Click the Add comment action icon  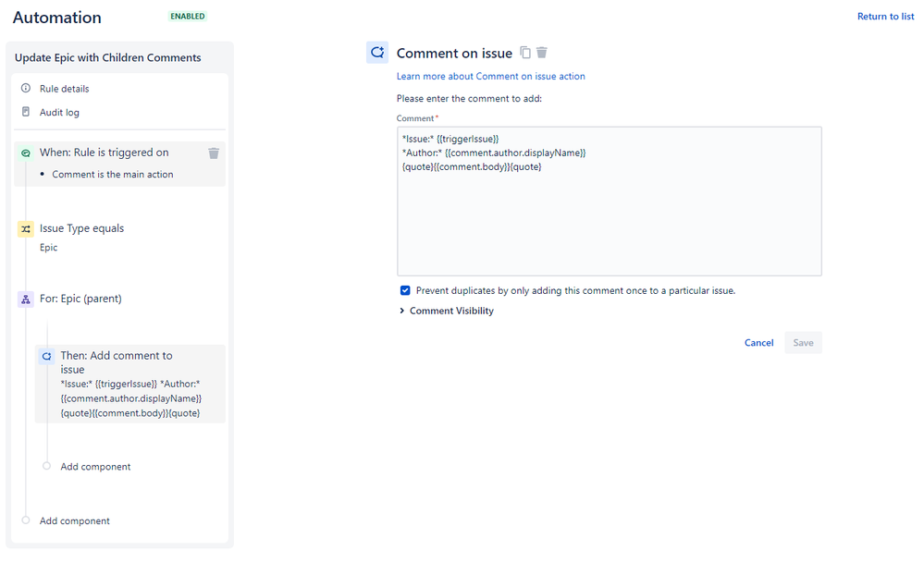click(x=46, y=356)
